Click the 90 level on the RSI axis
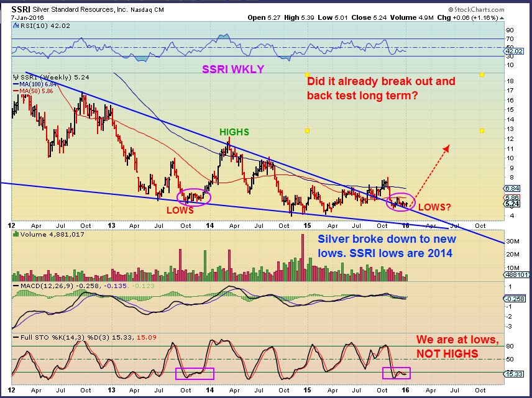This screenshot has height=398, width=532. (510, 30)
